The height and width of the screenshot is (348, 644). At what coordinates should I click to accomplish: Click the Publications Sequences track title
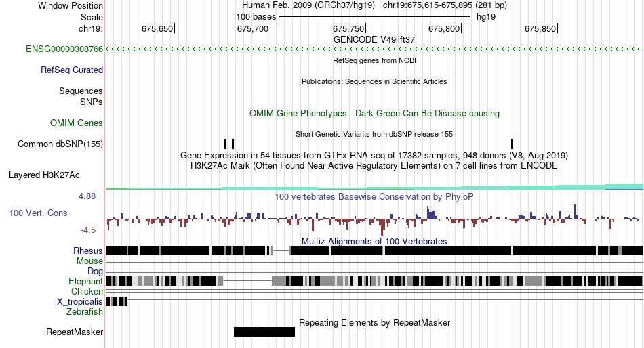[374, 81]
